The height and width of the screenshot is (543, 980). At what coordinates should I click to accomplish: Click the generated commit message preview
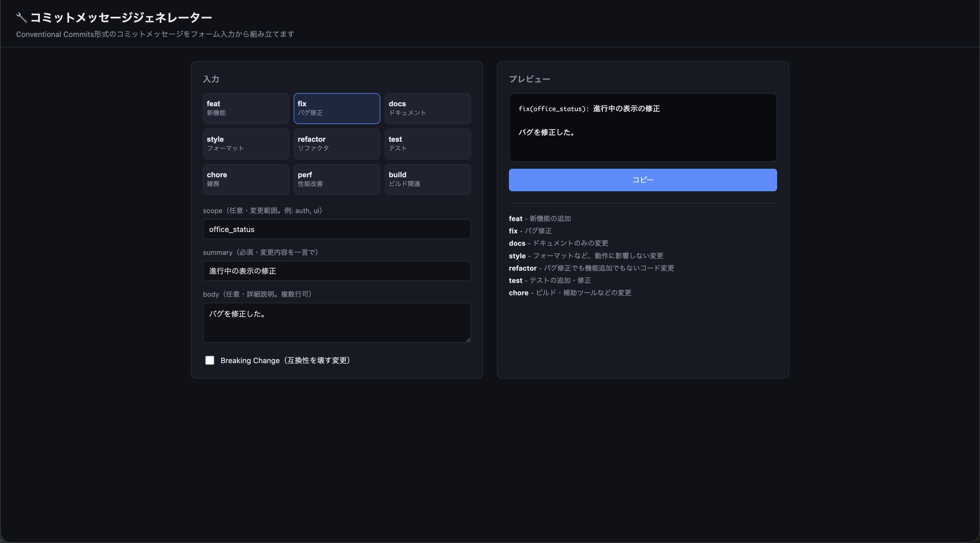click(642, 127)
